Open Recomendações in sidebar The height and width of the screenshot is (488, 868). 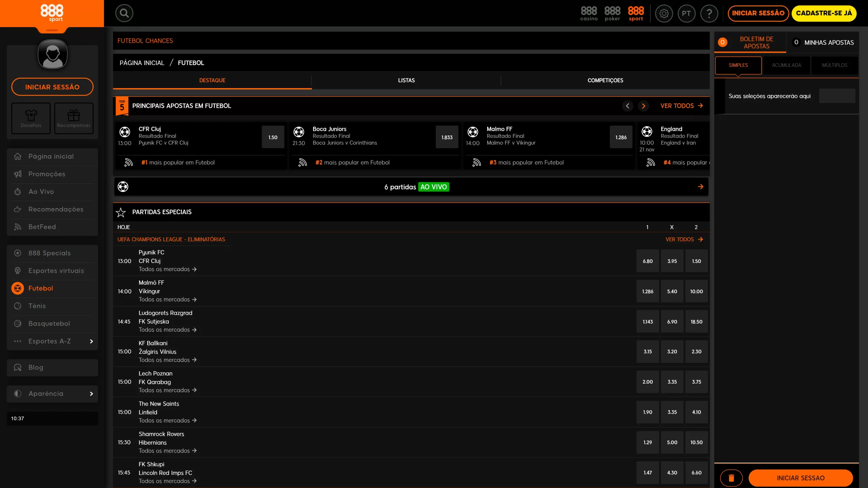point(53,209)
